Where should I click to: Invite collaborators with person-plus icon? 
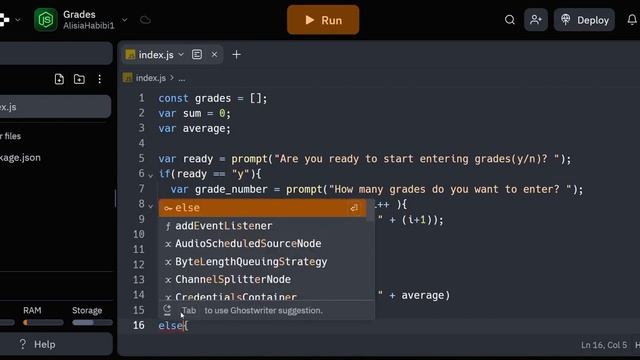(536, 20)
